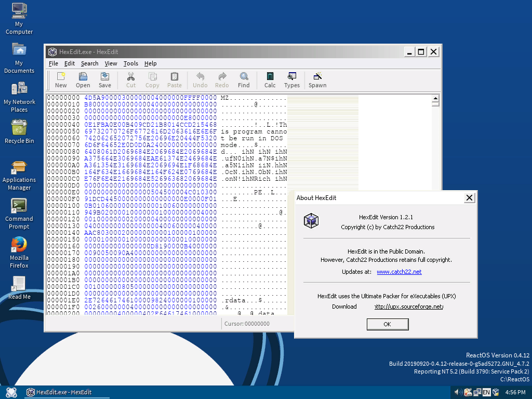The image size is (532, 399).
Task: Click ASCII text '.rdata' on row 000001E0
Action: (233, 301)
